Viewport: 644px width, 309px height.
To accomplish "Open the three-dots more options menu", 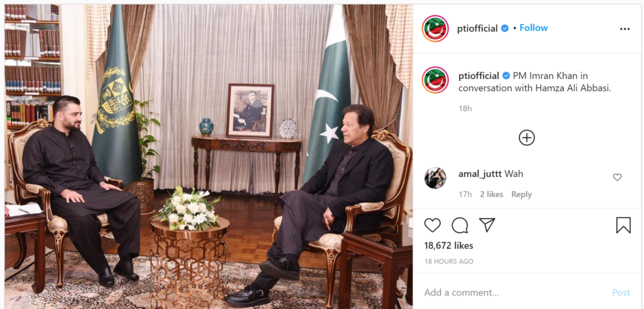I will 625,29.
